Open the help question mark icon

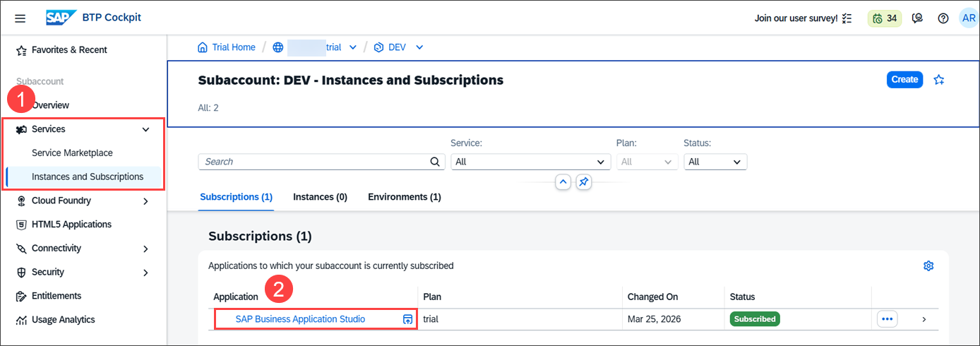click(943, 18)
